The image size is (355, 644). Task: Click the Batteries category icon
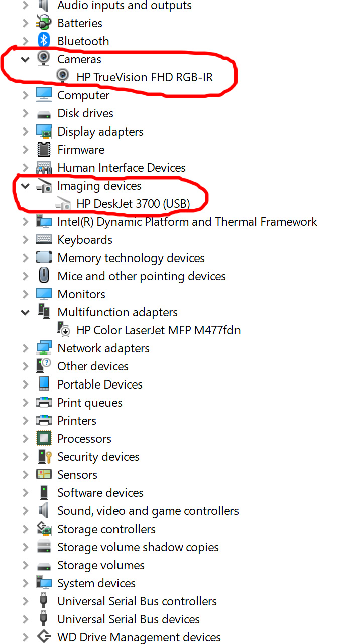tap(44, 23)
